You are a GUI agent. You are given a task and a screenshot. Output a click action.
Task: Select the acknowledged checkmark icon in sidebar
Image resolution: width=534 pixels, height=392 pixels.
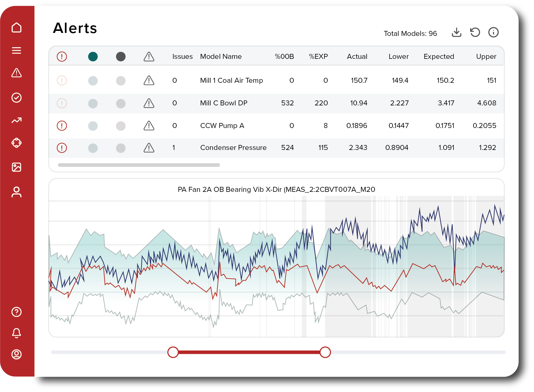tap(17, 97)
